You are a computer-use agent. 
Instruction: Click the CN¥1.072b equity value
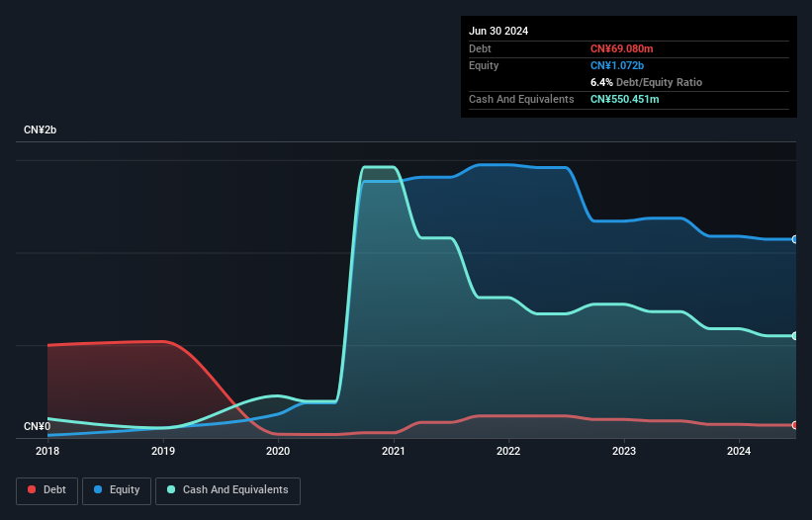pyautogui.click(x=617, y=65)
